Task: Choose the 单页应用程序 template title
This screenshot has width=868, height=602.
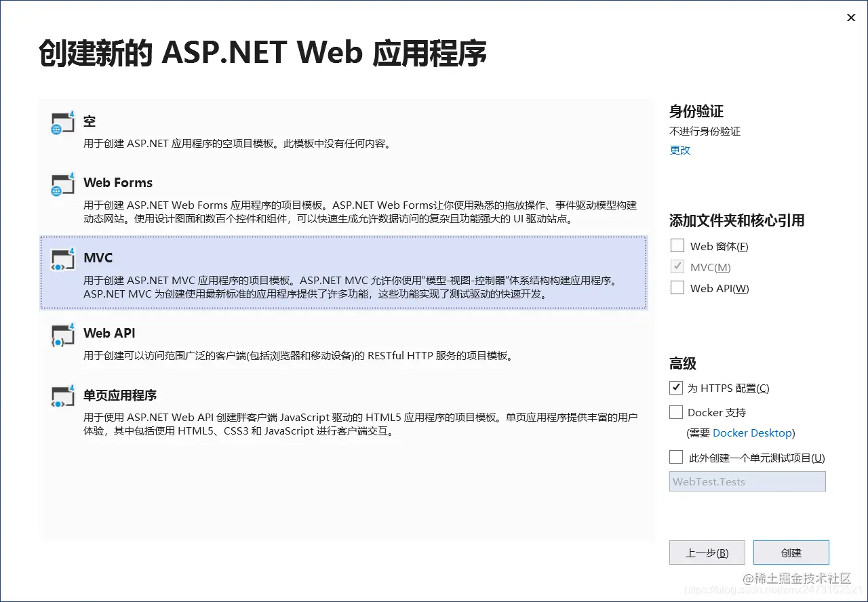Action: [x=120, y=395]
